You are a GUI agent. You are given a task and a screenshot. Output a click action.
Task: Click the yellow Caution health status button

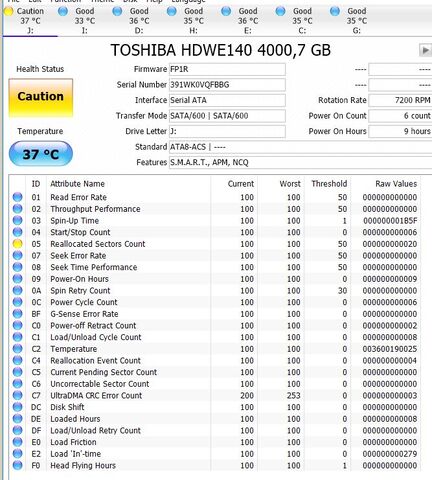click(41, 98)
